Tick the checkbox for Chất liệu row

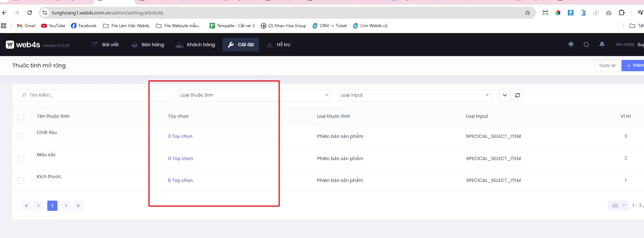21,136
